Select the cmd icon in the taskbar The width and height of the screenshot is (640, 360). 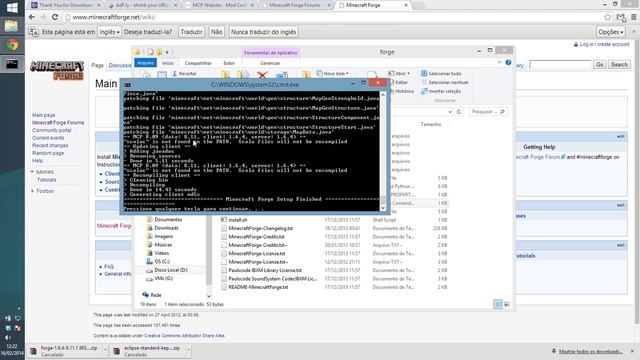(12, 64)
